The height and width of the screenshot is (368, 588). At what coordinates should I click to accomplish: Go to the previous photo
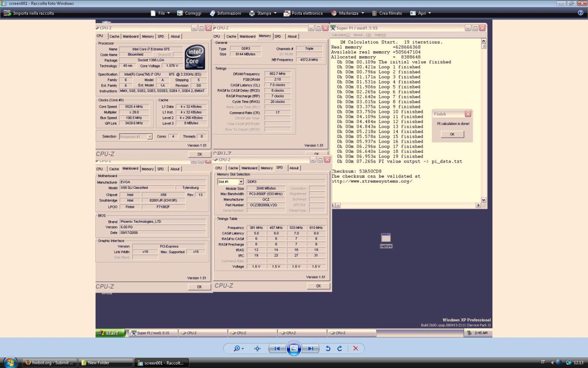277,348
